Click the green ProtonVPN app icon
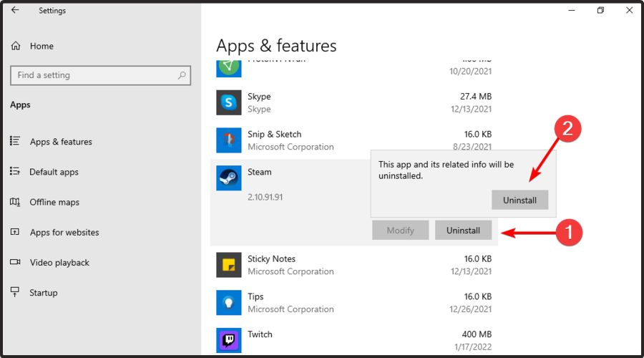The image size is (644, 358). [x=229, y=68]
